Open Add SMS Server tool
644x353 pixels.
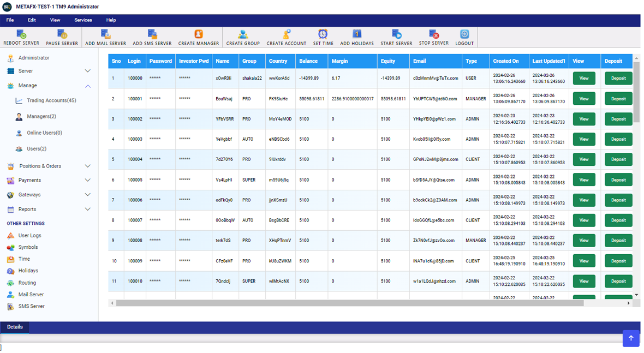point(152,34)
